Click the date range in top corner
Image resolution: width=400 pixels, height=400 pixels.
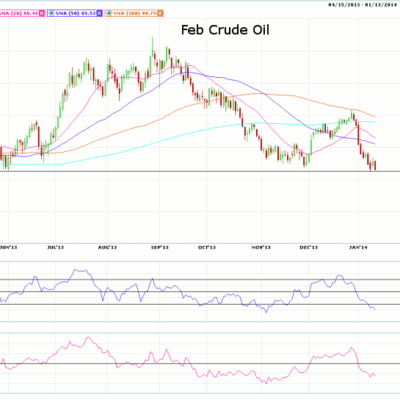tap(362, 5)
